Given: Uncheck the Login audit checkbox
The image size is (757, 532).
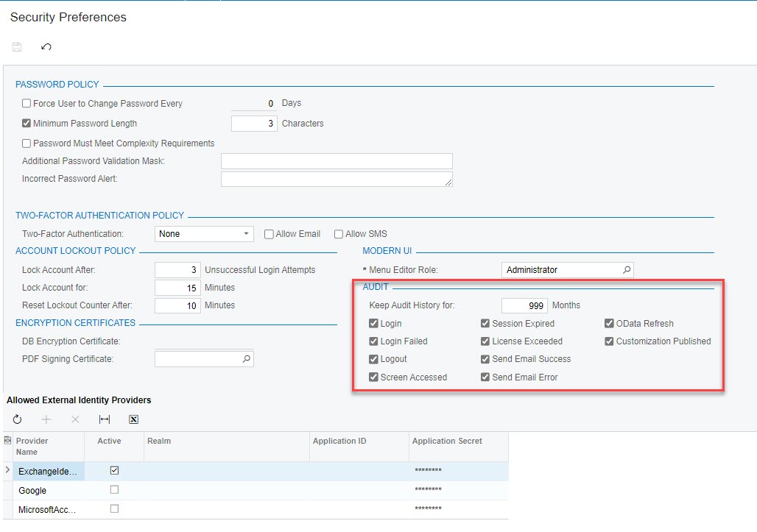Looking at the screenshot, I should coord(373,323).
